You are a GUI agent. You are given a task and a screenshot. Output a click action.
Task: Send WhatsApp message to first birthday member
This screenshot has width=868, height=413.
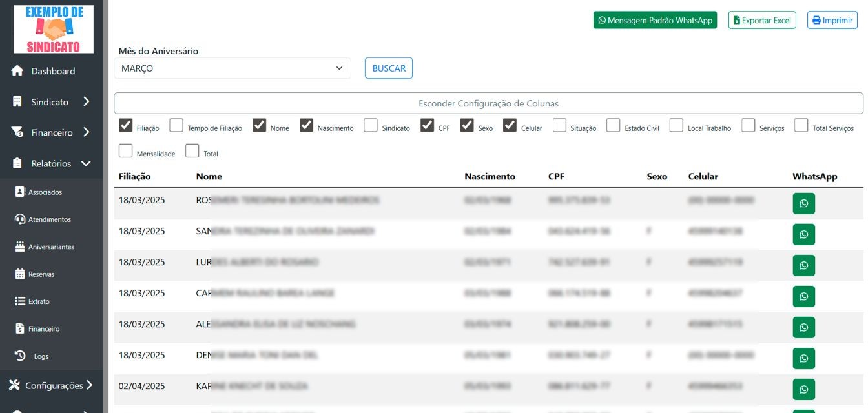803,203
